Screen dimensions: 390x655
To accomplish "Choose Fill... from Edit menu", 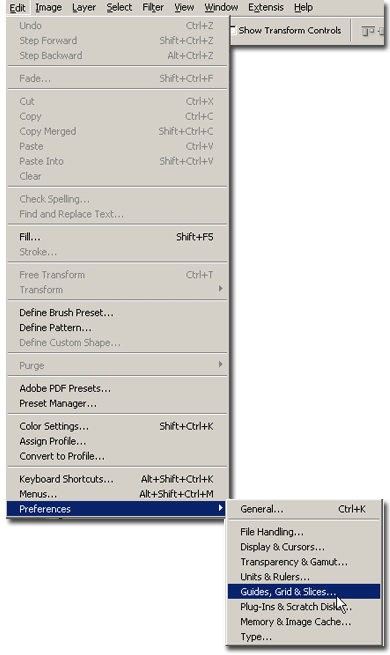I will click(117, 237).
